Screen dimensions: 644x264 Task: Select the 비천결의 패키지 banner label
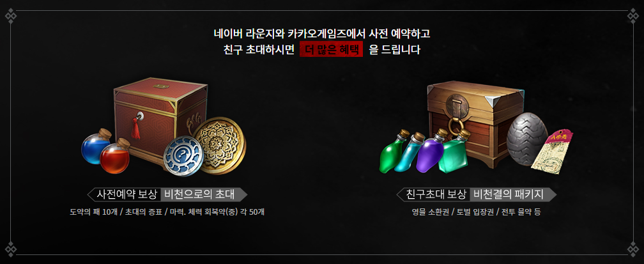click(x=509, y=194)
